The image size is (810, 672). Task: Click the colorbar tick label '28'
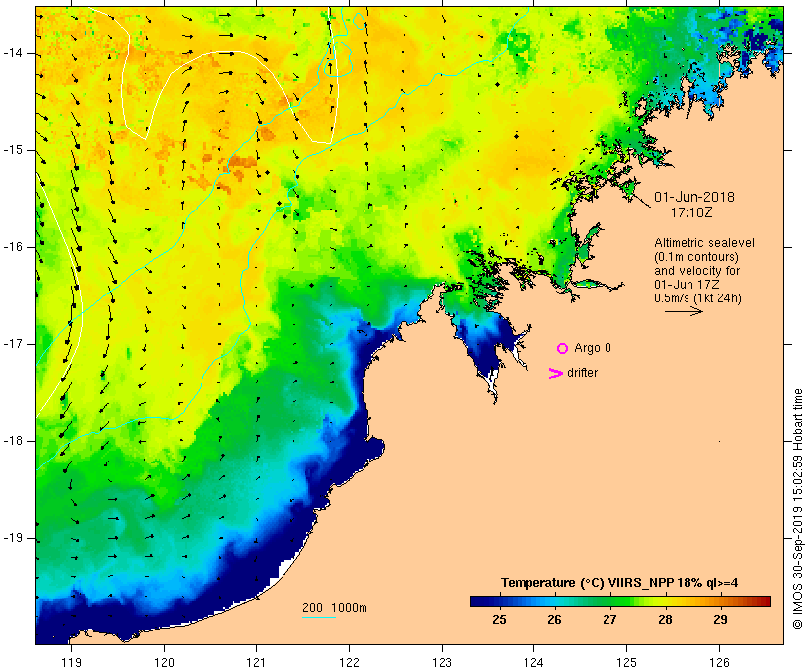coord(665,620)
